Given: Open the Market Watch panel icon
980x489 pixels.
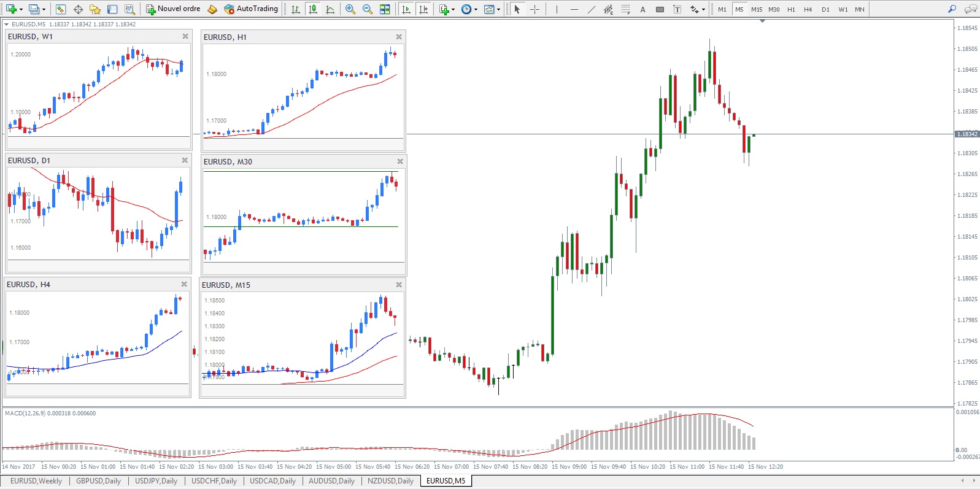Looking at the screenshot, I should (61, 9).
